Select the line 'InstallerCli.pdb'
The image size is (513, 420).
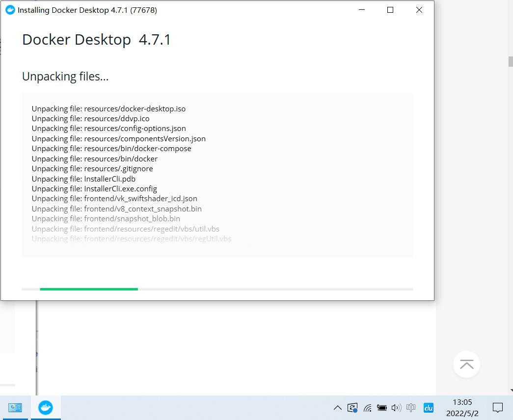tap(83, 179)
